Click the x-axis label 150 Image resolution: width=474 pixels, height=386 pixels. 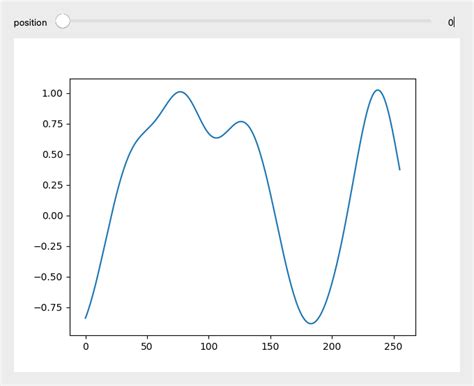tap(270, 347)
